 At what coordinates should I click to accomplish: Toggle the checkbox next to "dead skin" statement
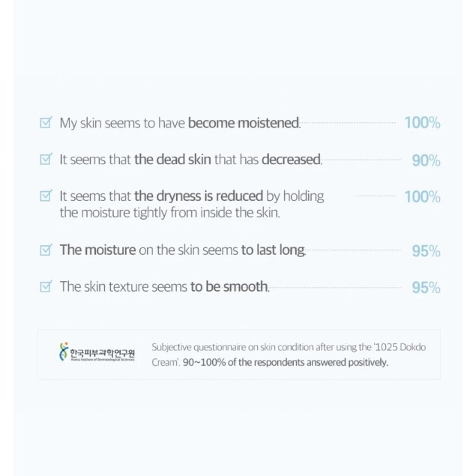coord(45,159)
